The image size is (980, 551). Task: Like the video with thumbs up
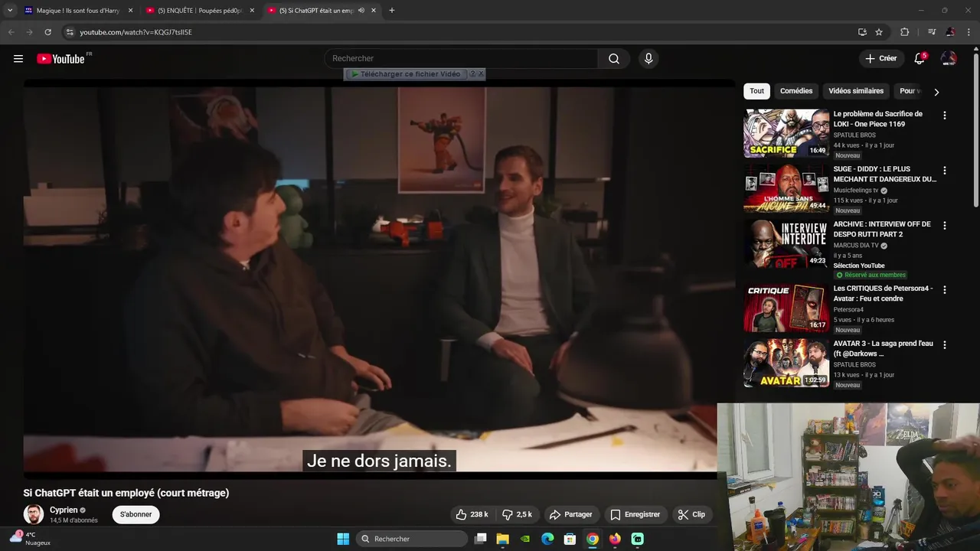point(472,514)
